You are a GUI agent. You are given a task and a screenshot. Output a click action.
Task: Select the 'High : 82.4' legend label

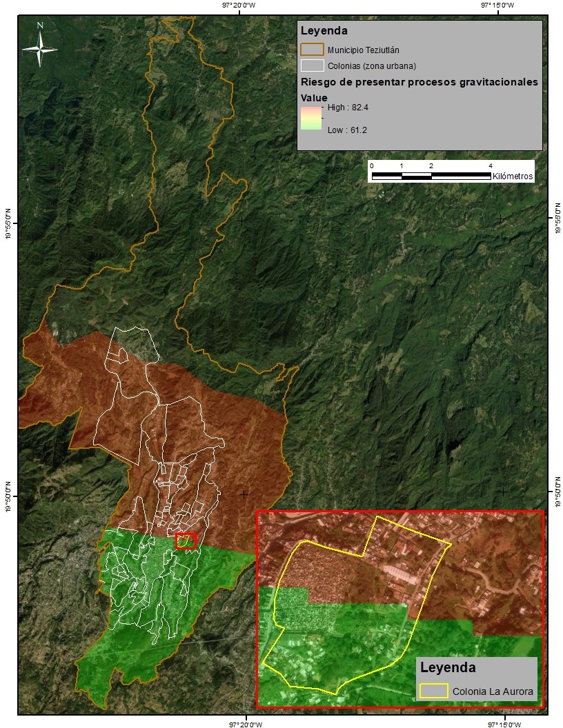[x=347, y=108]
